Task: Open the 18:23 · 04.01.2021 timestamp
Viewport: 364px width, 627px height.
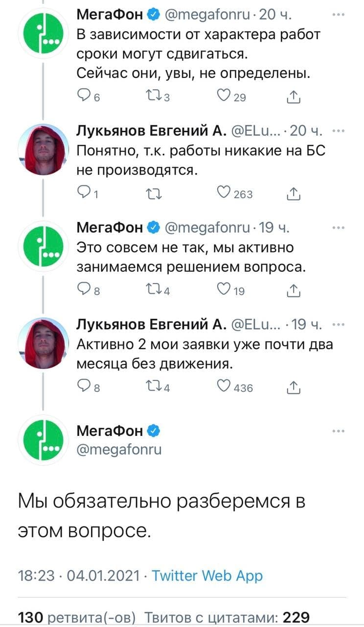Action: point(79,576)
